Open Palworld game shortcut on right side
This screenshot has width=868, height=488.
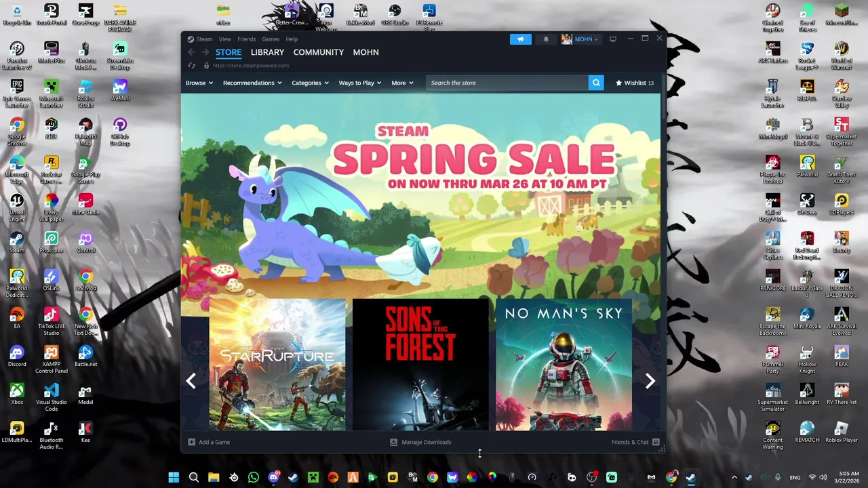[807, 166]
